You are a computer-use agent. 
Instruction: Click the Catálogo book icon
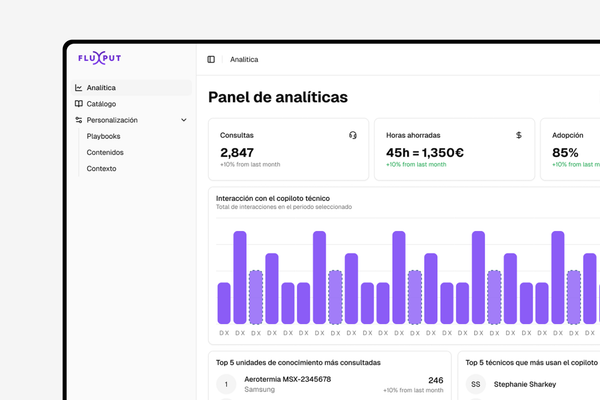click(78, 104)
